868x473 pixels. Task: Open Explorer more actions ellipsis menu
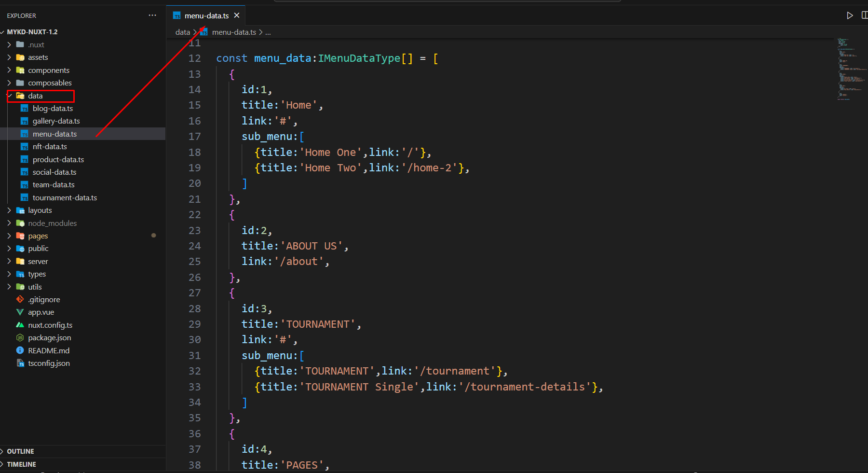[152, 15]
